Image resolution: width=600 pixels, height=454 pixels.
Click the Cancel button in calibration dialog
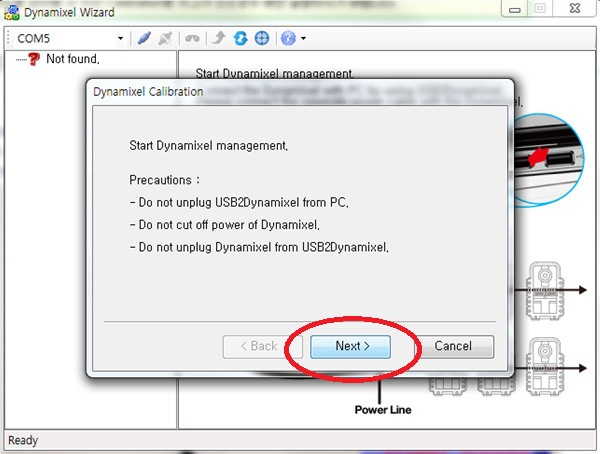453,347
